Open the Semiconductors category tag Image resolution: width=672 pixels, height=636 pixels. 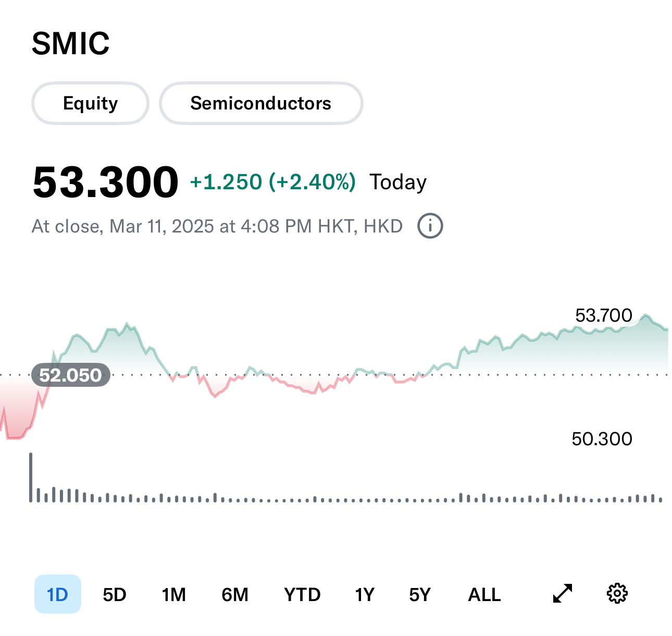click(260, 103)
